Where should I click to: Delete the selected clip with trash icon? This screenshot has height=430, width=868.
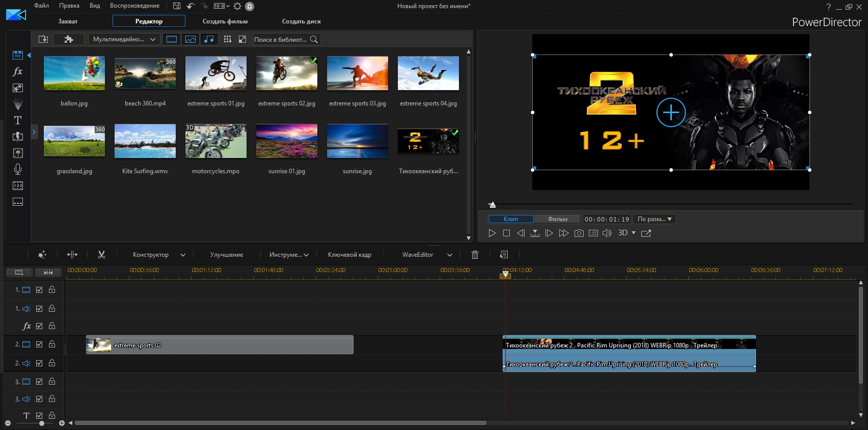pyautogui.click(x=475, y=255)
